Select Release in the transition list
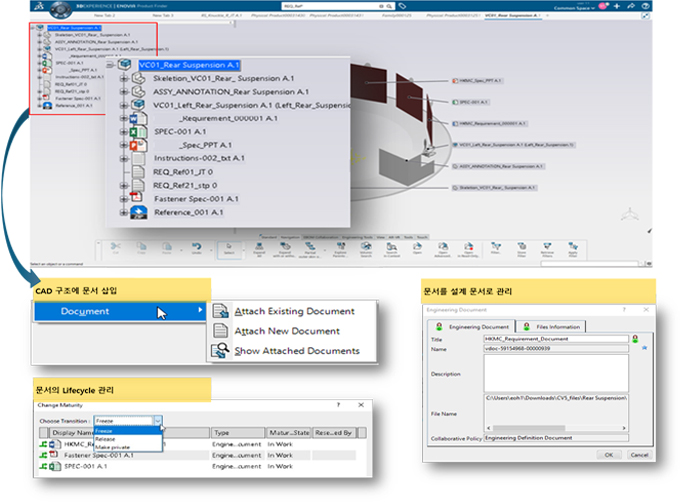This screenshot has width=680, height=502. click(x=104, y=438)
